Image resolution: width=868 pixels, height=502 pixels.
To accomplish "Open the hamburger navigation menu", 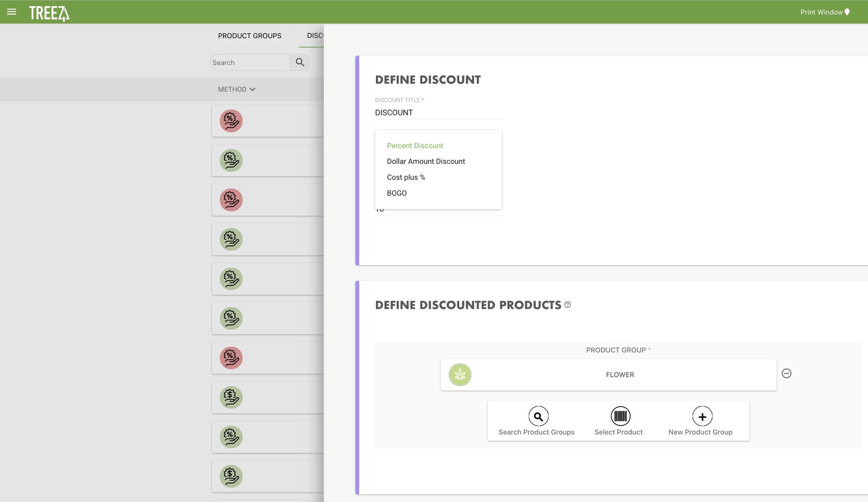I will [11, 11].
